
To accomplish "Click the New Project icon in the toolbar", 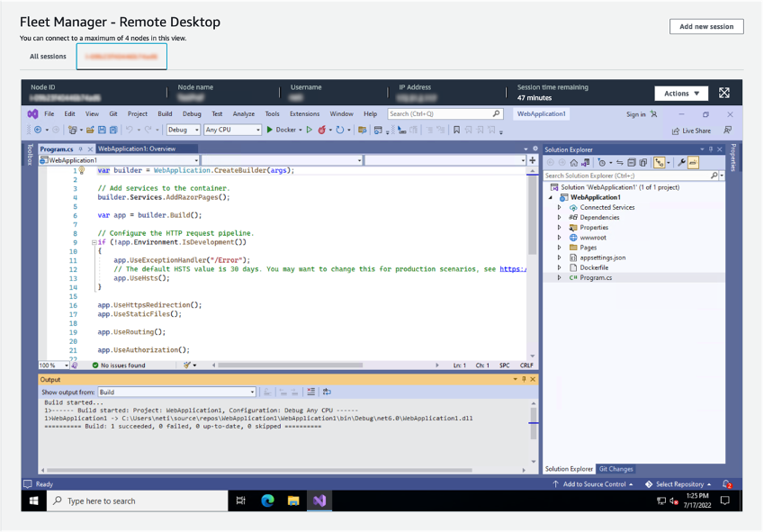I will [72, 131].
